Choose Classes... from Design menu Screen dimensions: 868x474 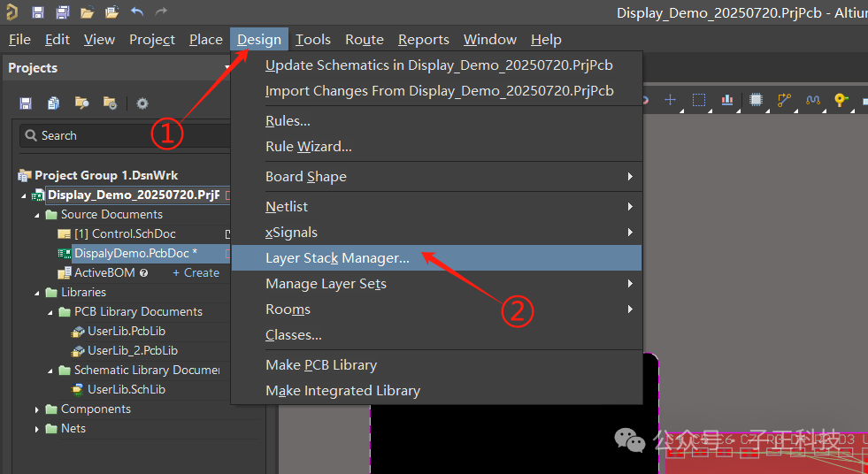437,334
